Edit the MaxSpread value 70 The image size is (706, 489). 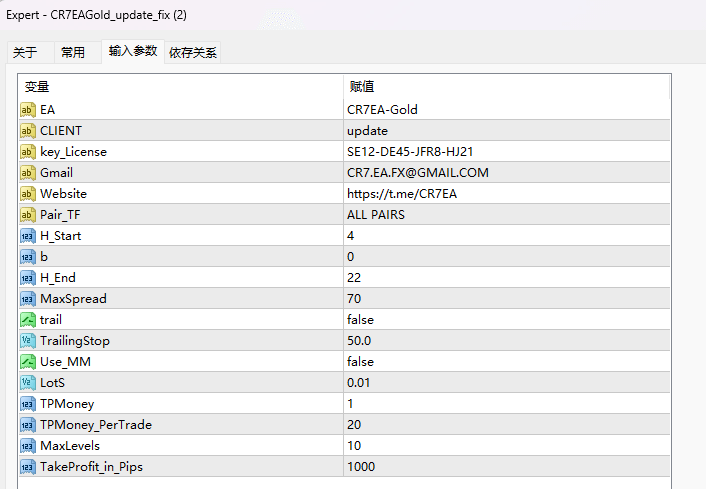(507, 299)
